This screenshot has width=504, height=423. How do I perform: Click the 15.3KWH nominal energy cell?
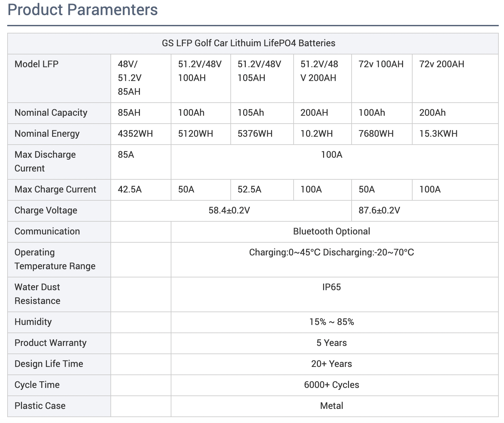pos(455,134)
